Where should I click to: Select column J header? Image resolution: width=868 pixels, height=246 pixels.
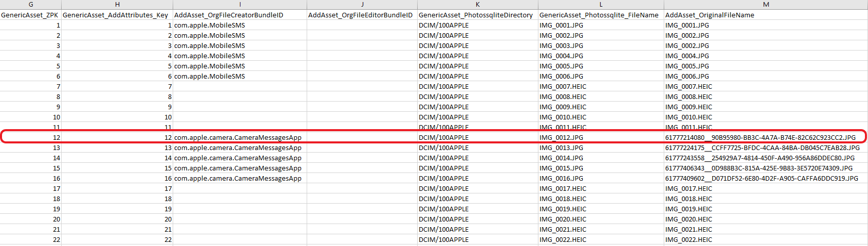click(x=362, y=5)
